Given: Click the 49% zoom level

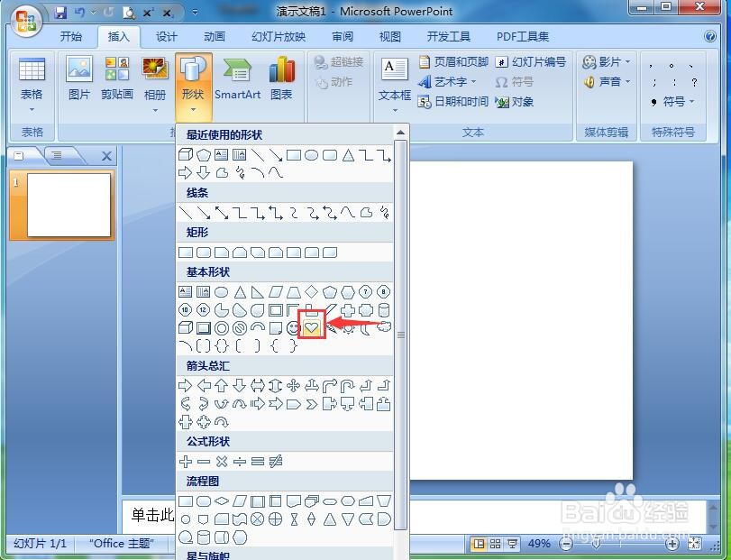Looking at the screenshot, I should click(539, 544).
